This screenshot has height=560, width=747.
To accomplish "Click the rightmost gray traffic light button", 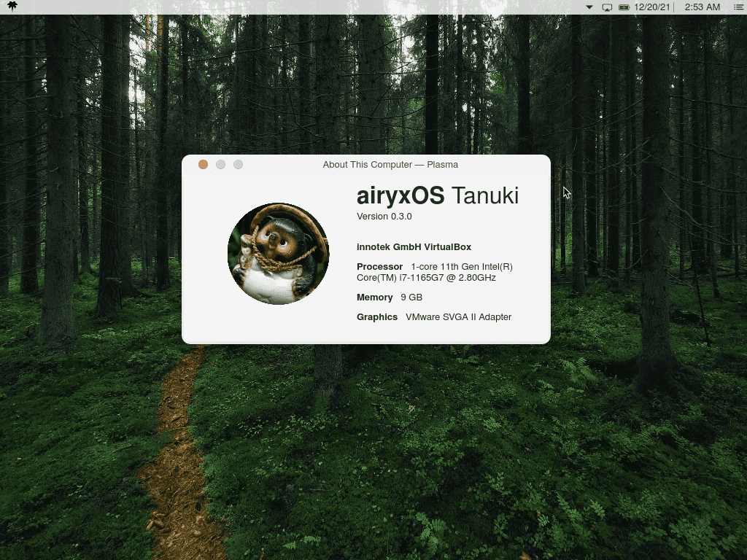I will [x=238, y=165].
